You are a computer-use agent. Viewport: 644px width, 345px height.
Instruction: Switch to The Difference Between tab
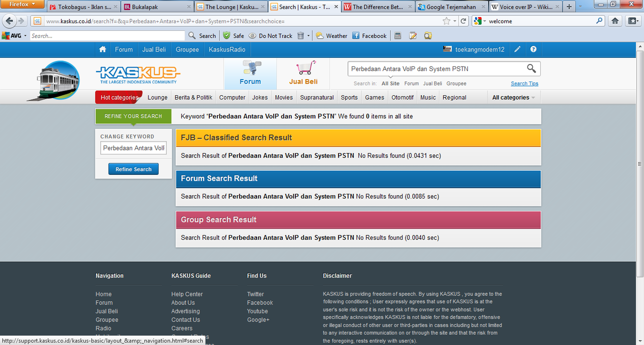tap(378, 7)
